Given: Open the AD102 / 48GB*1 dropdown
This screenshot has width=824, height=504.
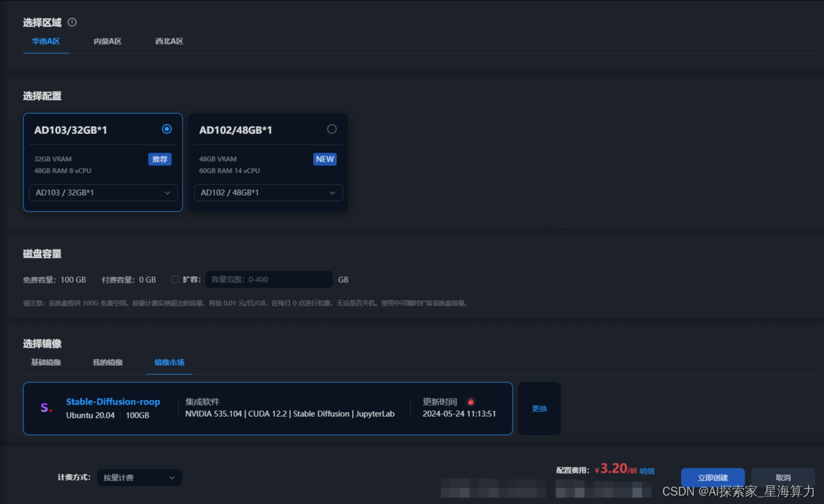Looking at the screenshot, I should tap(268, 192).
